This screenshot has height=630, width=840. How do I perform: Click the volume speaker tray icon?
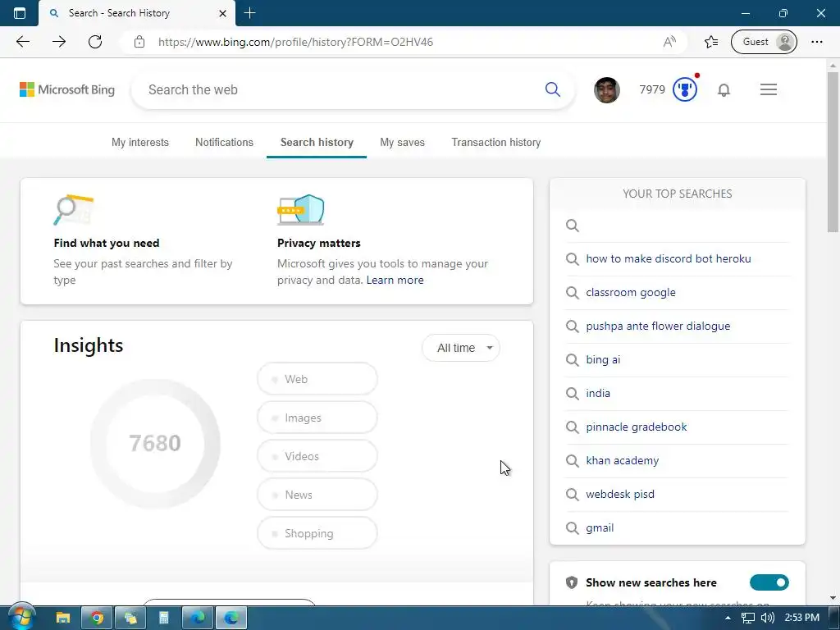767,618
